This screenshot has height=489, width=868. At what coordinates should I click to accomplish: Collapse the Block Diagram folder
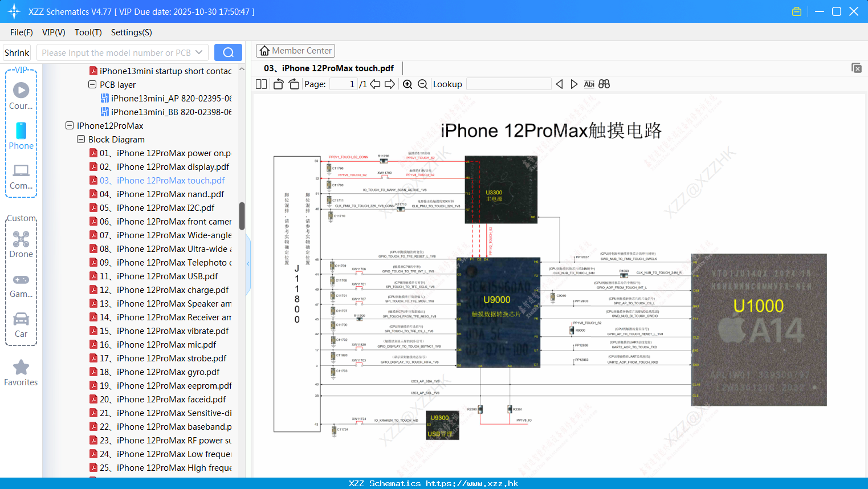tap(81, 139)
